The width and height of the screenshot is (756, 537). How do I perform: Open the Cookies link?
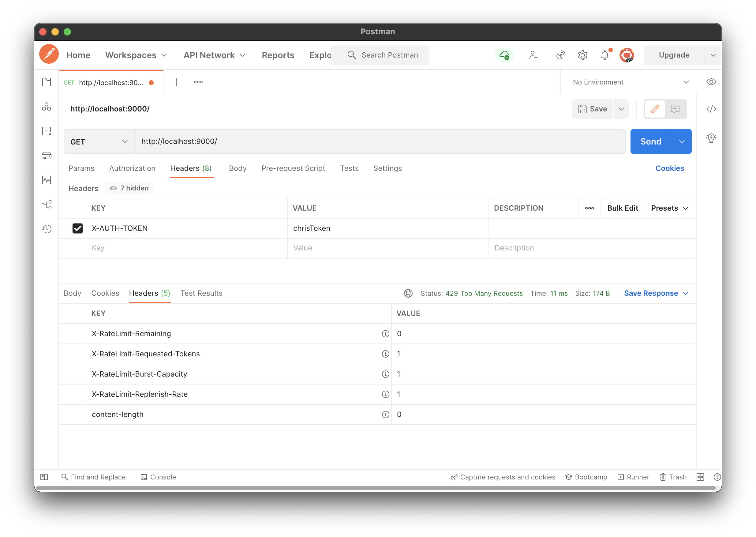[x=669, y=168]
